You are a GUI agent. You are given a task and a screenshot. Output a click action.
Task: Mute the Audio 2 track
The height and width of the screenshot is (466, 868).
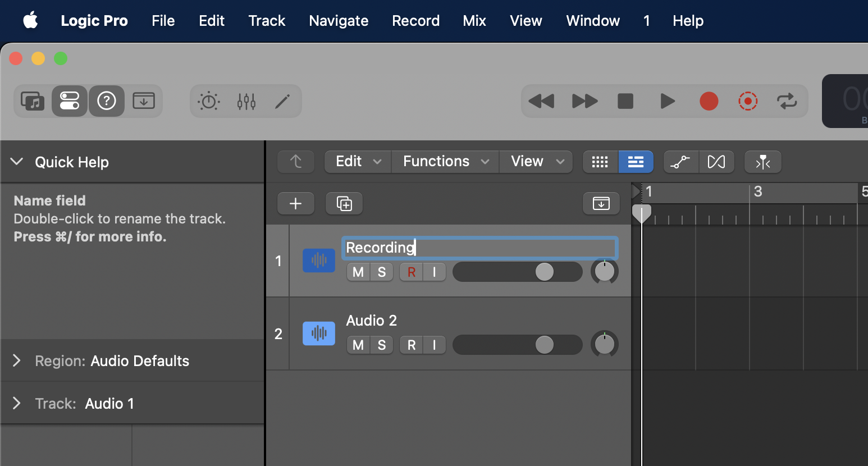(358, 345)
